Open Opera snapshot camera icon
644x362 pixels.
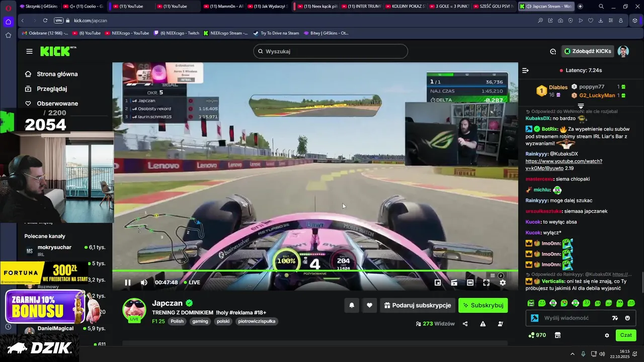tap(560, 21)
